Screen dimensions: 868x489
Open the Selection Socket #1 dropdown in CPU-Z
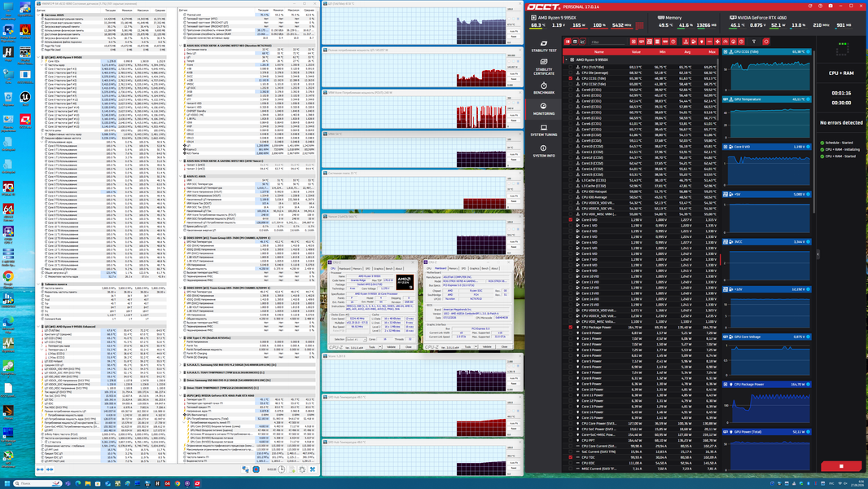tap(355, 340)
